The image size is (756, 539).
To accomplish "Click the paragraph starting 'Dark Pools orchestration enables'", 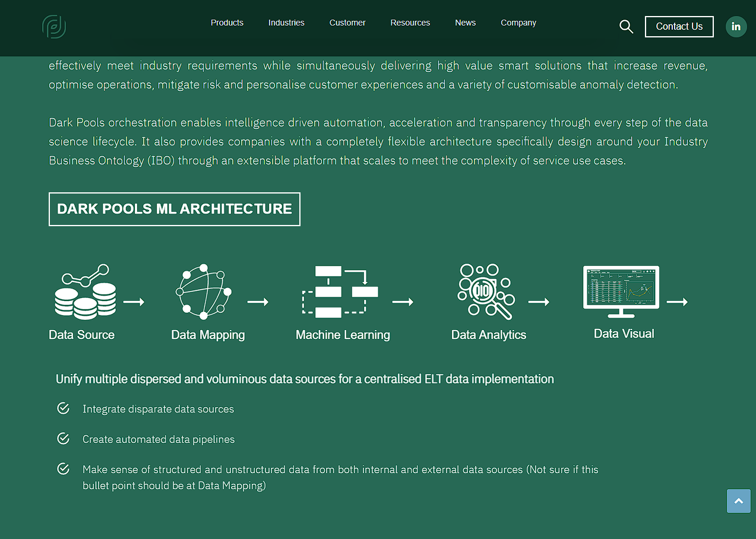I will coord(378,141).
